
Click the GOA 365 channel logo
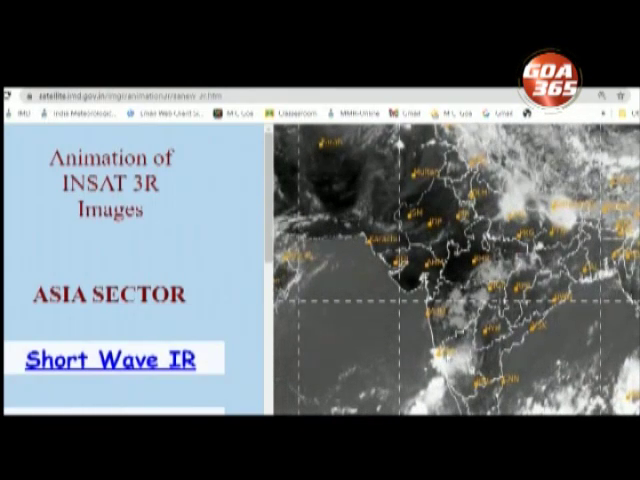549,78
